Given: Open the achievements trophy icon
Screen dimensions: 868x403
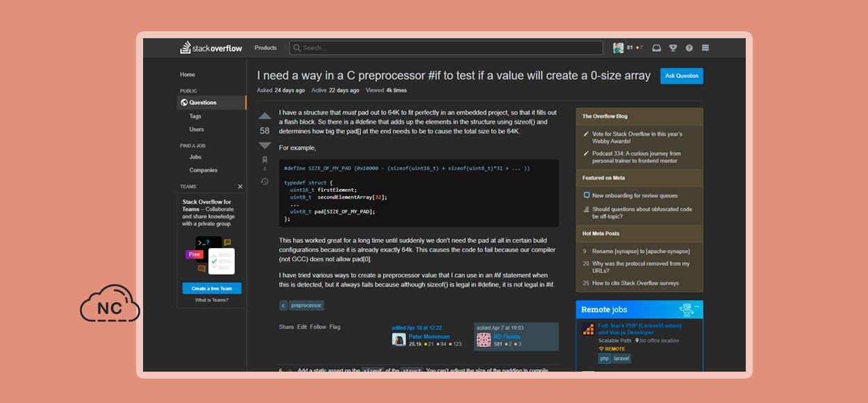Looking at the screenshot, I should pos(673,48).
